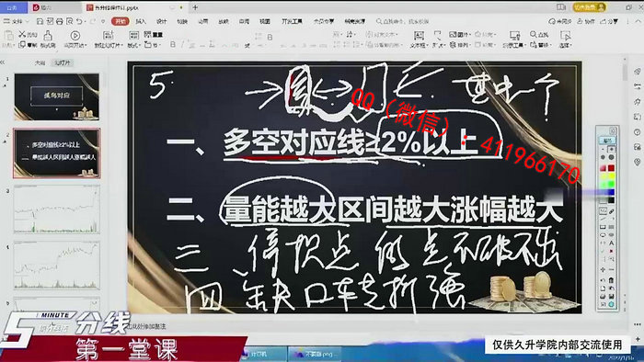
Task: Open the presentation tools (演示工具) icon
Action: tap(514, 35)
